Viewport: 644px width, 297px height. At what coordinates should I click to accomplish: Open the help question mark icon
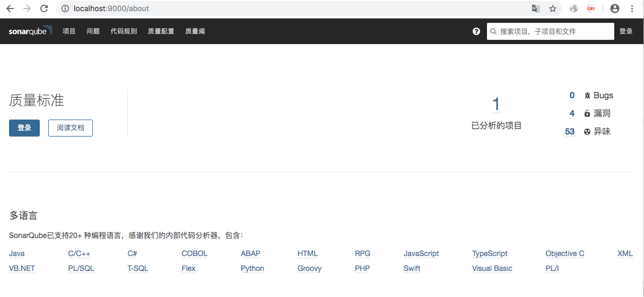click(x=476, y=31)
